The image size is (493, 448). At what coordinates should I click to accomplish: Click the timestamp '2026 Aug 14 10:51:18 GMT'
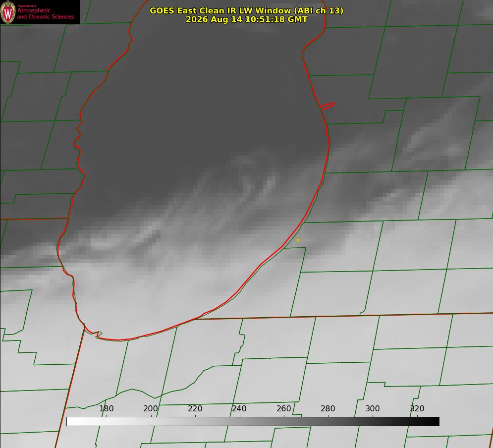(247, 19)
